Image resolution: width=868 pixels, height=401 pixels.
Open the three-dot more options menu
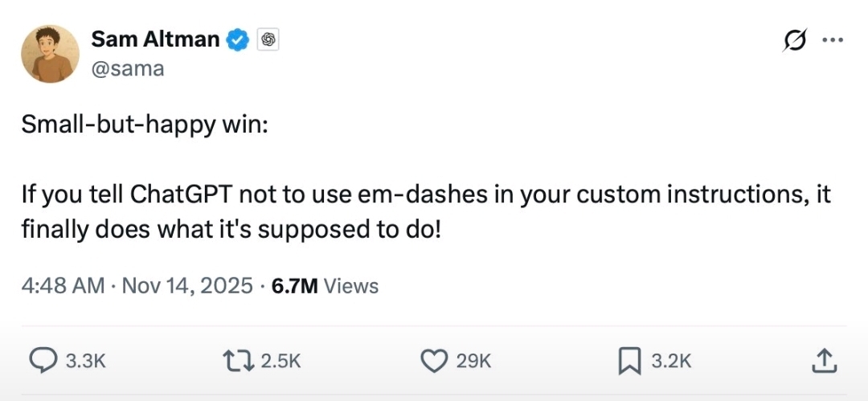[x=832, y=42]
